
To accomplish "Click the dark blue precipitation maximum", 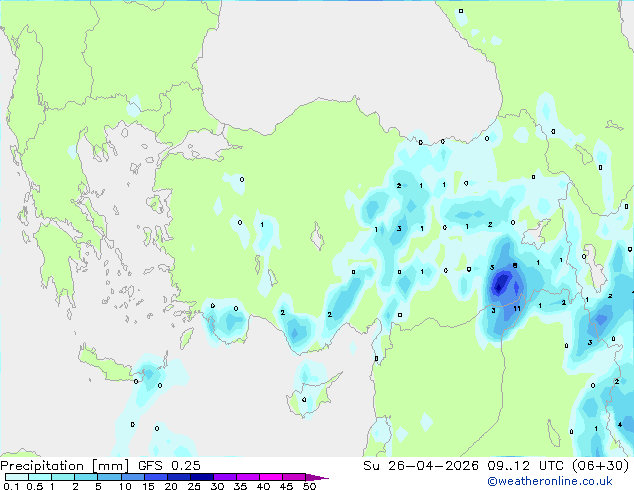I will 501,282.
